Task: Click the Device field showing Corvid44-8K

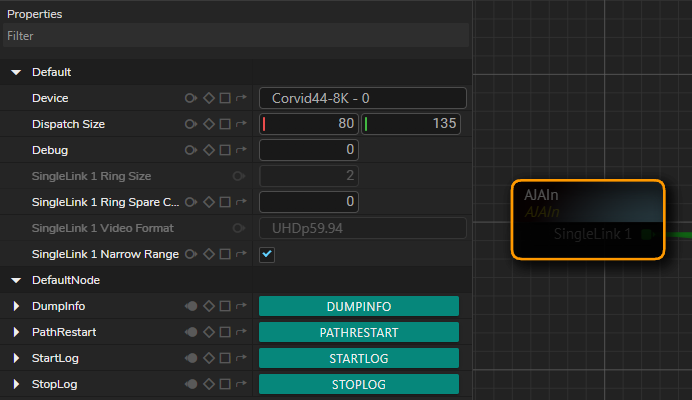Action: pos(362,98)
